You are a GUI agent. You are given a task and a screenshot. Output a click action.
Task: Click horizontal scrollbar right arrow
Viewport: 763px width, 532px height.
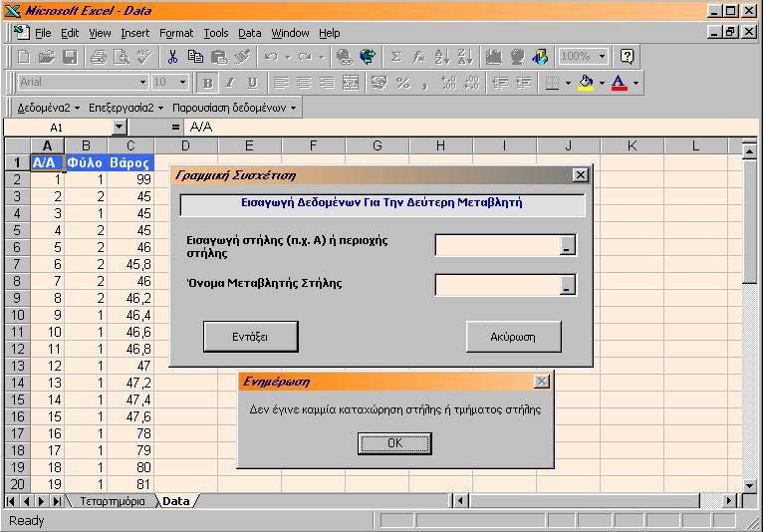coord(728,501)
